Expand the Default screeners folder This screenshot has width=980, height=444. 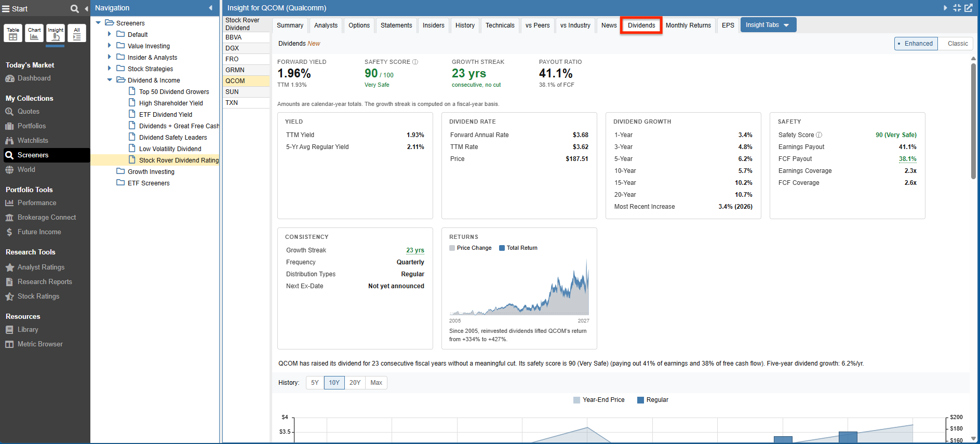(109, 34)
